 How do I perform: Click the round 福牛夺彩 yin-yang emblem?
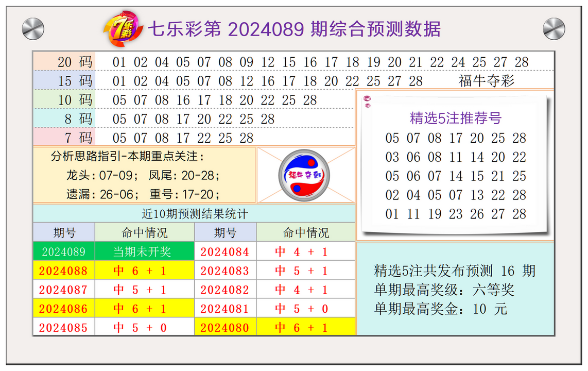pos(304,175)
